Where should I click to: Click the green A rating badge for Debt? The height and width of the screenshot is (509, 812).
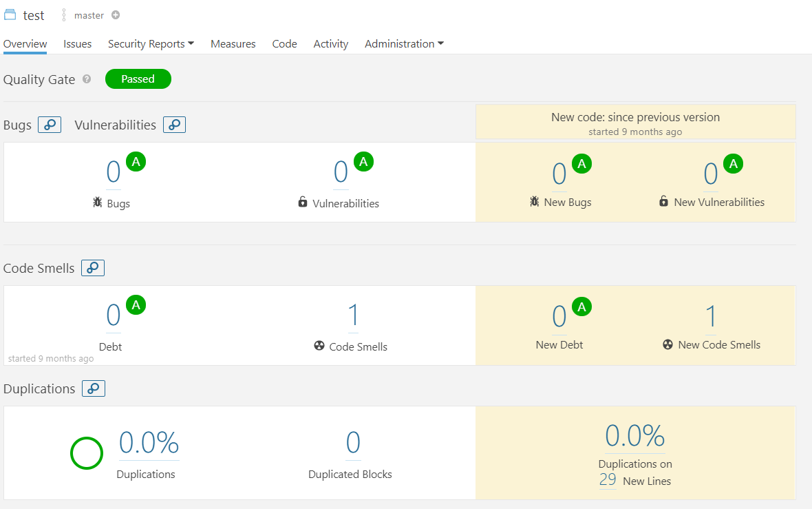tap(136, 305)
